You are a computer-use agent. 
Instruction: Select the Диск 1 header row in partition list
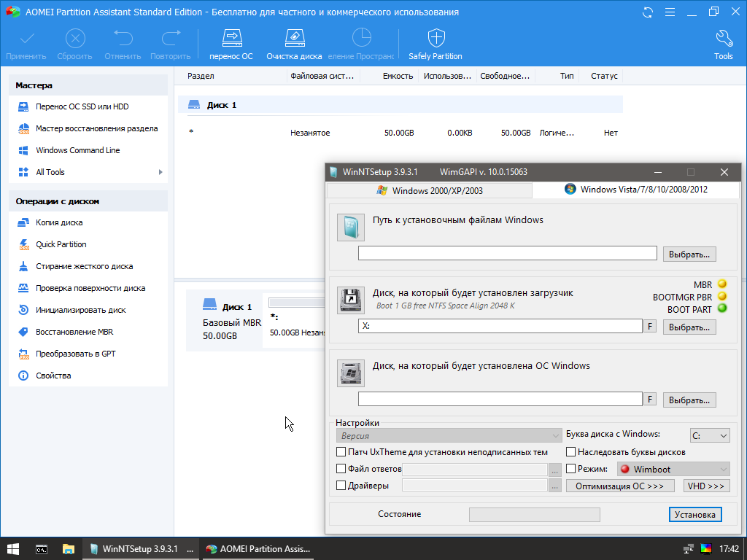click(x=400, y=105)
